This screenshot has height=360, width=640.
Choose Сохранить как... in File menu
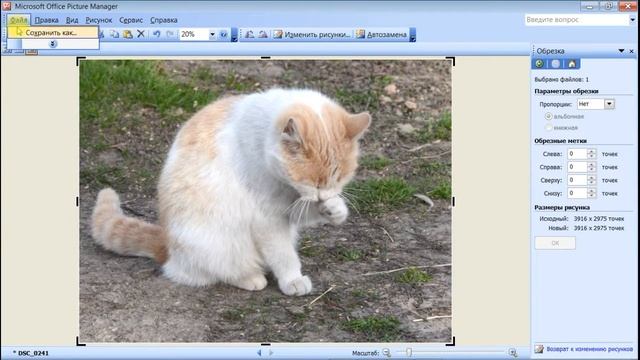[53, 33]
